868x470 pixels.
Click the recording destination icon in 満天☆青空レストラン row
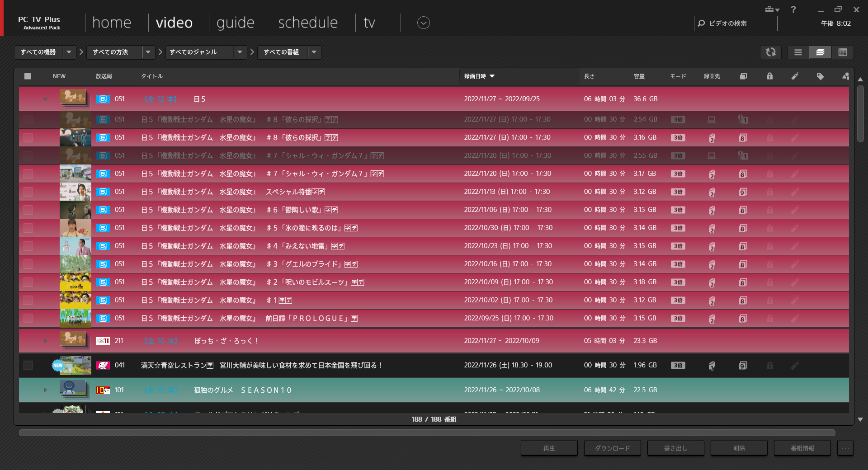[712, 366]
